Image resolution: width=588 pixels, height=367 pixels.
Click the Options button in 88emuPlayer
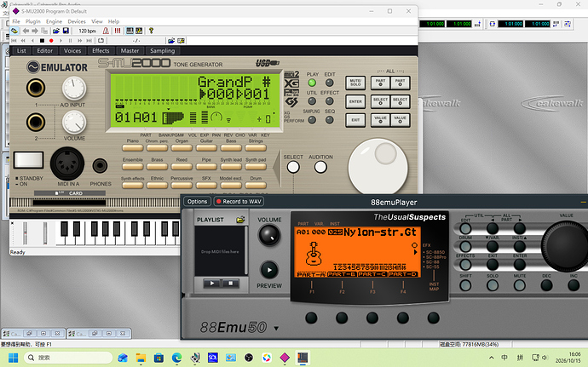tap(197, 202)
